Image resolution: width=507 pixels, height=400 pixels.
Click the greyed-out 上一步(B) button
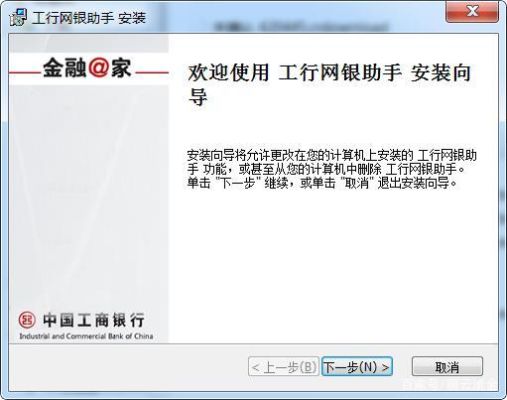click(x=284, y=367)
